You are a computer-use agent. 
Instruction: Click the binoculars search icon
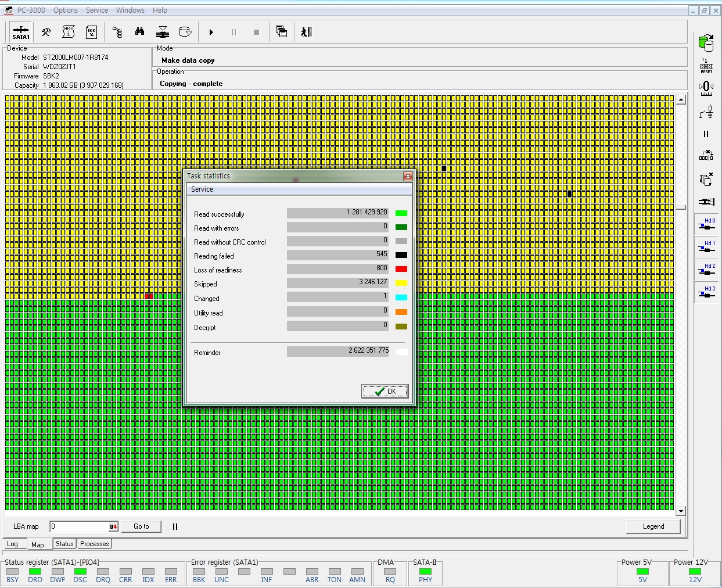click(139, 32)
